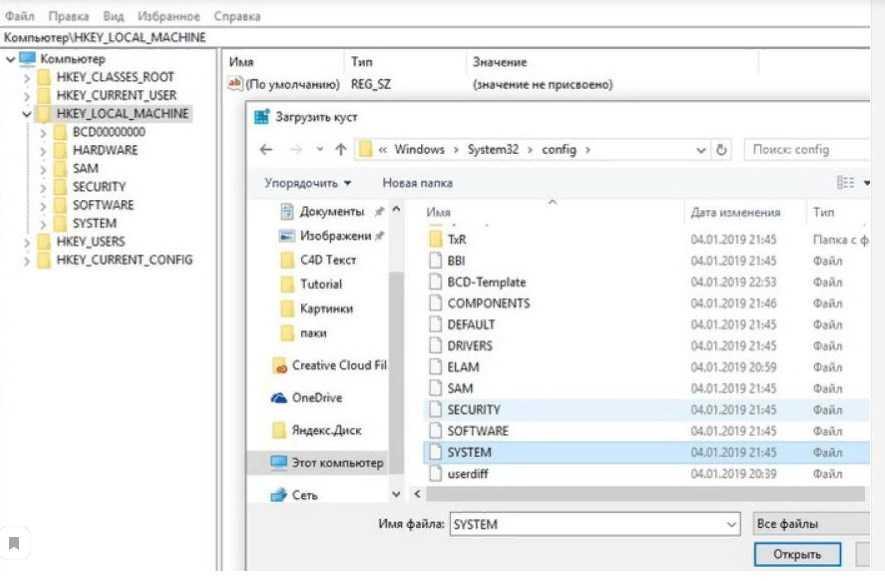Open the Вид menu
The width and height of the screenshot is (885, 581).
[x=113, y=16]
